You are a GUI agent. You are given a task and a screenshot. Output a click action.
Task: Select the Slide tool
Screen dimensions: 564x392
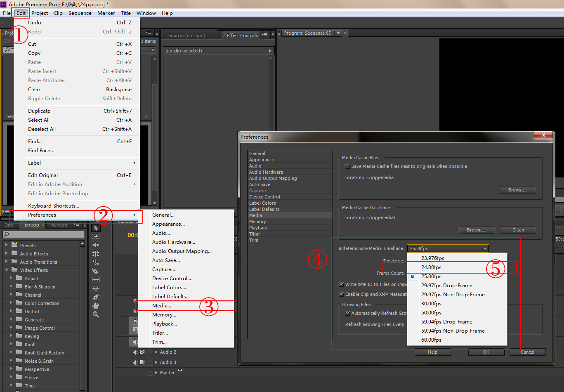coord(96,288)
